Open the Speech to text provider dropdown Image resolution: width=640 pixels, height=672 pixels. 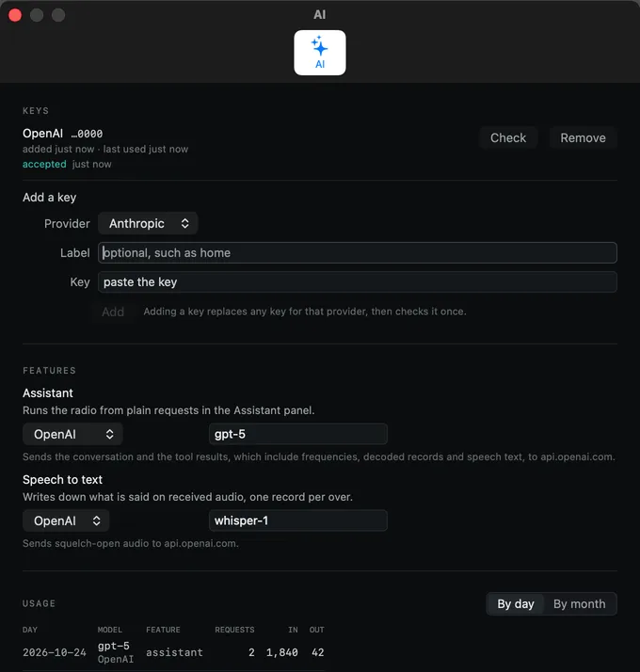(x=66, y=520)
